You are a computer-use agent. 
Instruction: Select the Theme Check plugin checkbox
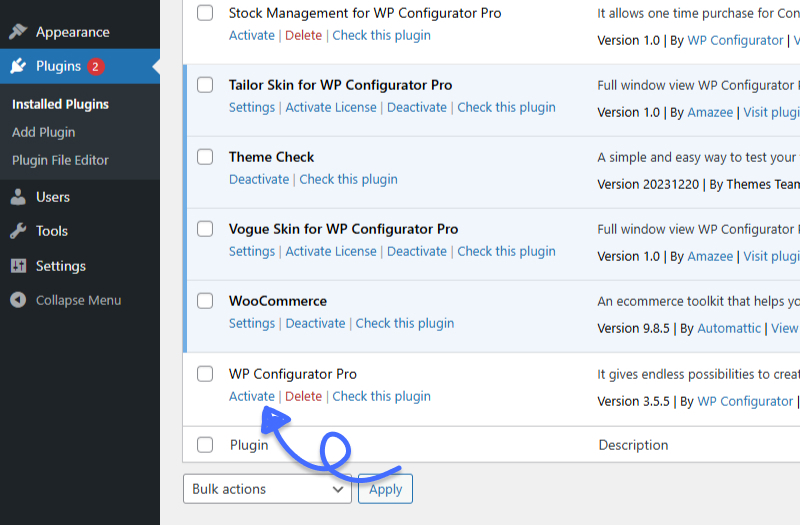point(205,157)
